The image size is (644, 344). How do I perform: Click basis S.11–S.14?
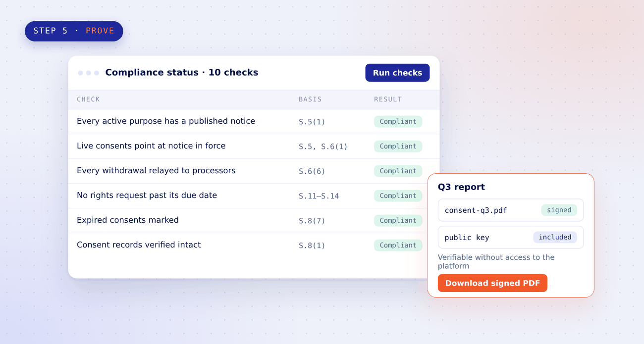pos(319,196)
